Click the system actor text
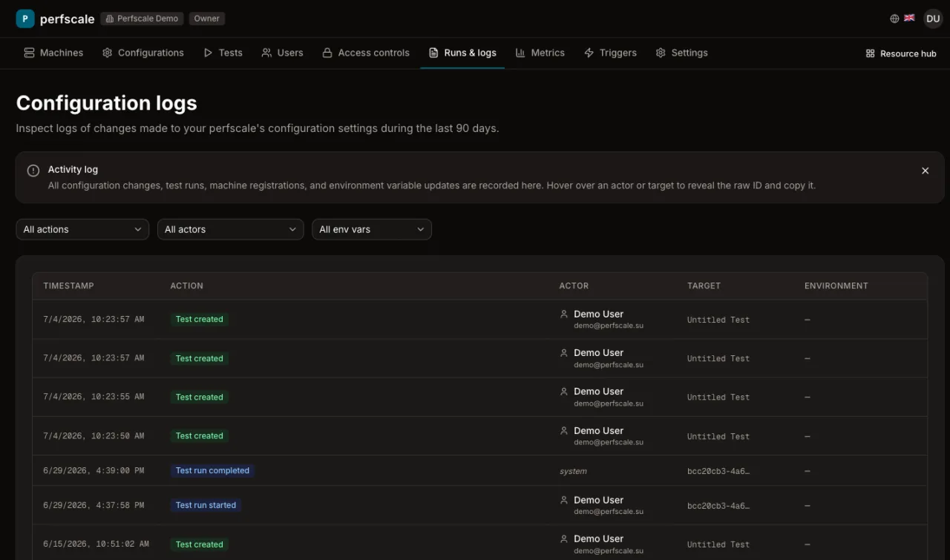The width and height of the screenshot is (950, 560). [573, 471]
